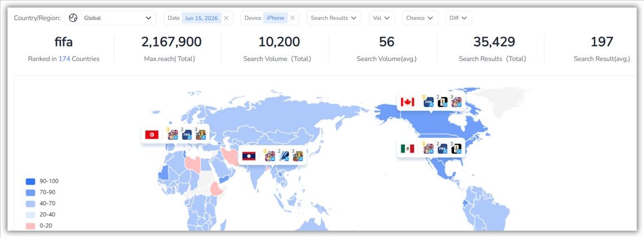Open the 174 ranked countries link
Viewport: 644px width, 238px height.
pos(64,59)
